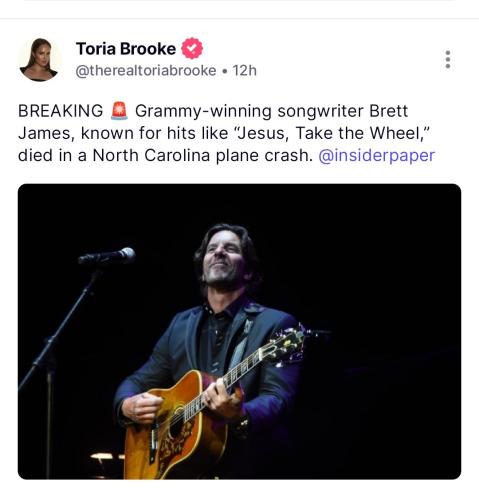The width and height of the screenshot is (479, 500).
Task: Click the performer's strumming hand in the photo
Action: (x=141, y=407)
